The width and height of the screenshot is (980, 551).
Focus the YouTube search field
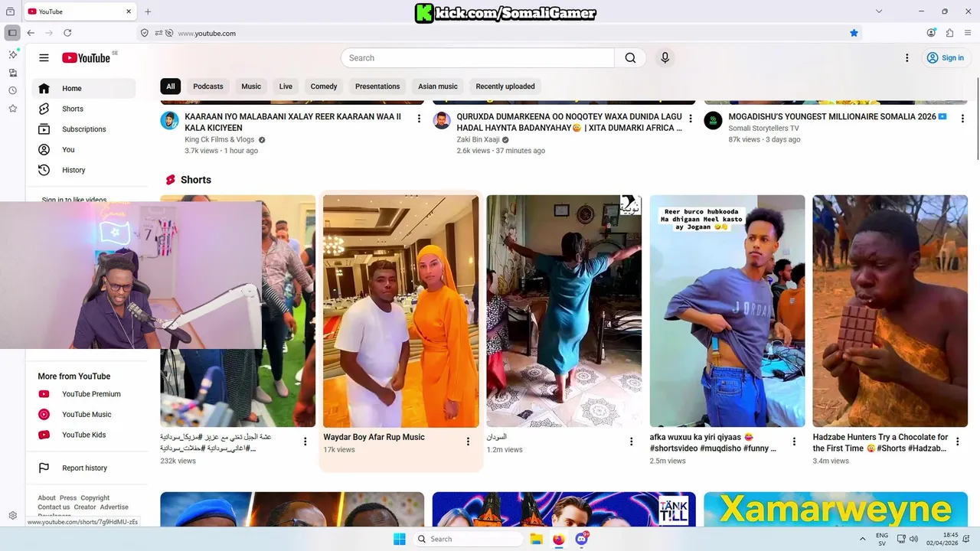(478, 58)
